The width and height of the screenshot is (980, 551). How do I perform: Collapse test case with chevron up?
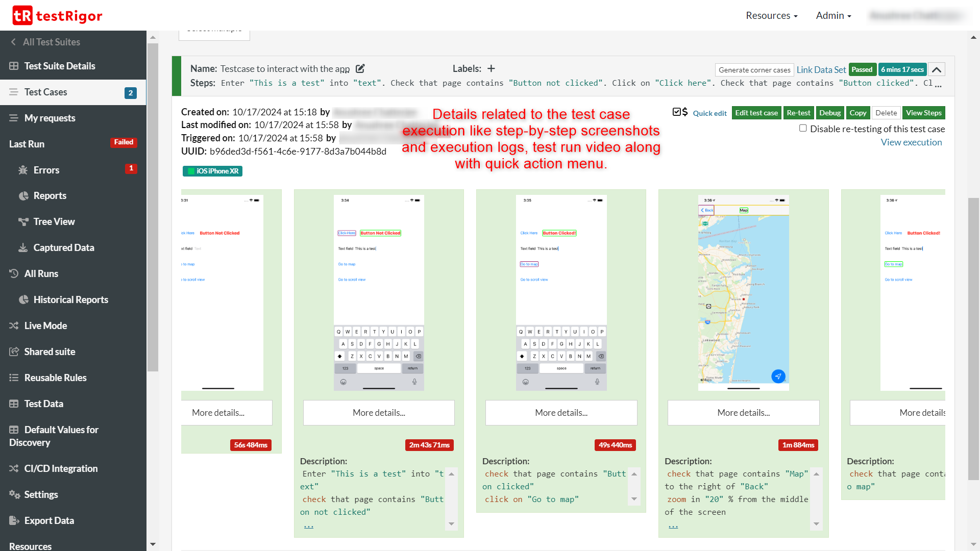(x=937, y=70)
